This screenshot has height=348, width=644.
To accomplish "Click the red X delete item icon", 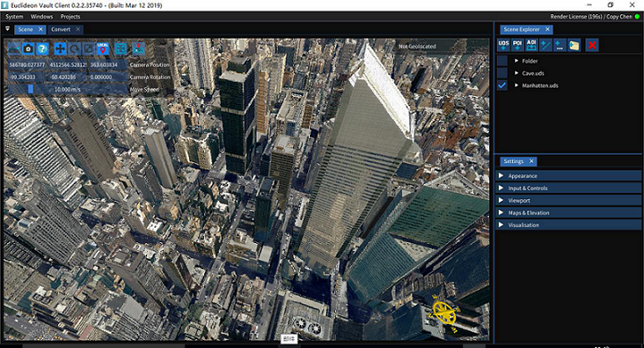I will [x=592, y=45].
